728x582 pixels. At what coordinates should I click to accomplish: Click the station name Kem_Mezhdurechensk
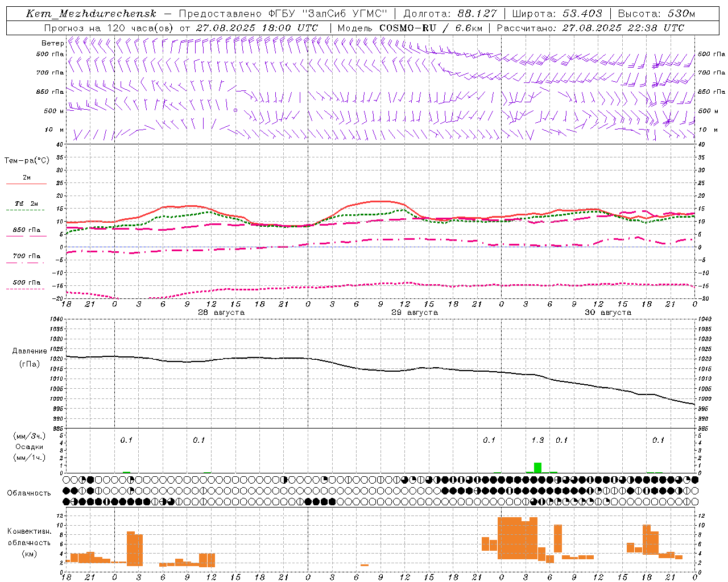90,14
